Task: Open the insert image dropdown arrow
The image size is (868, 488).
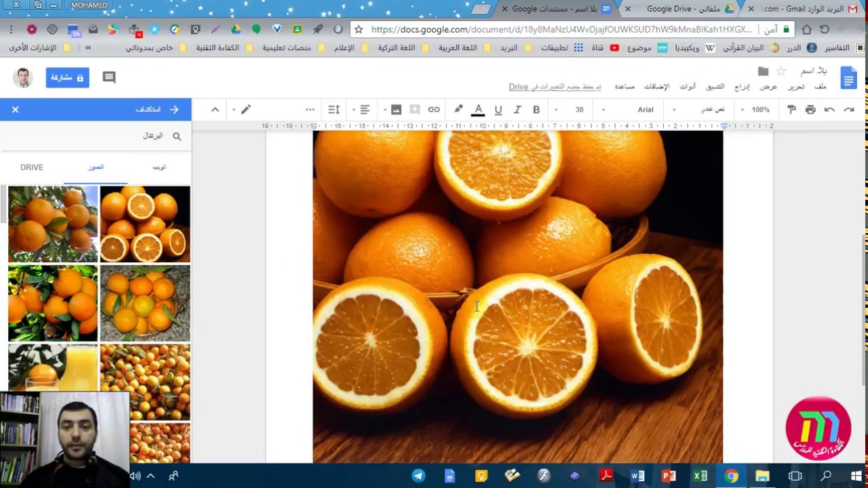Action: coord(384,110)
